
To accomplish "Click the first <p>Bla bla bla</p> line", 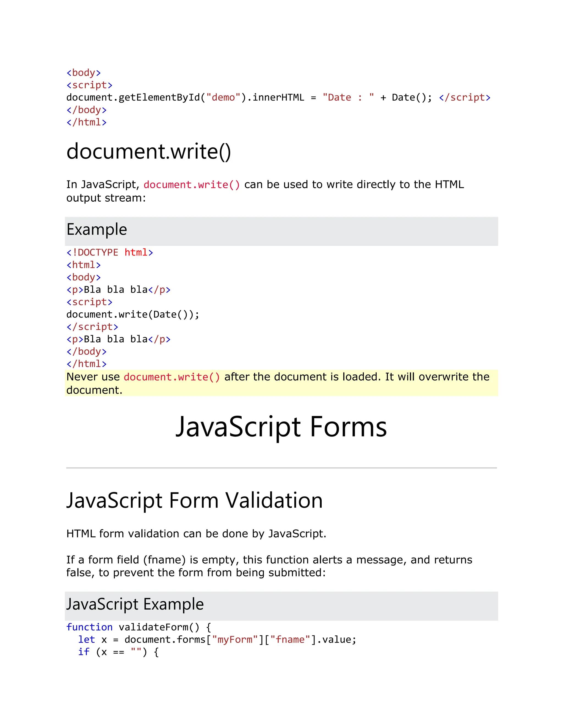I will pyautogui.click(x=118, y=290).
